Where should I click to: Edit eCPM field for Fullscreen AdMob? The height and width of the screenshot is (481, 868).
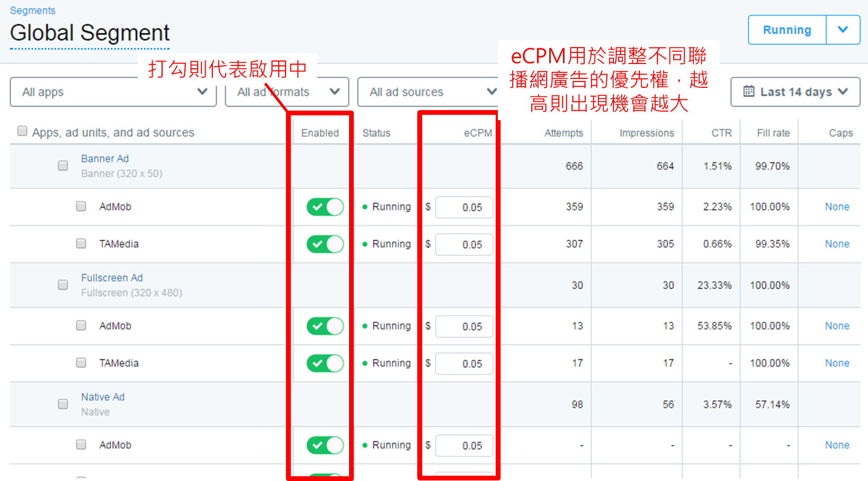pyautogui.click(x=464, y=326)
